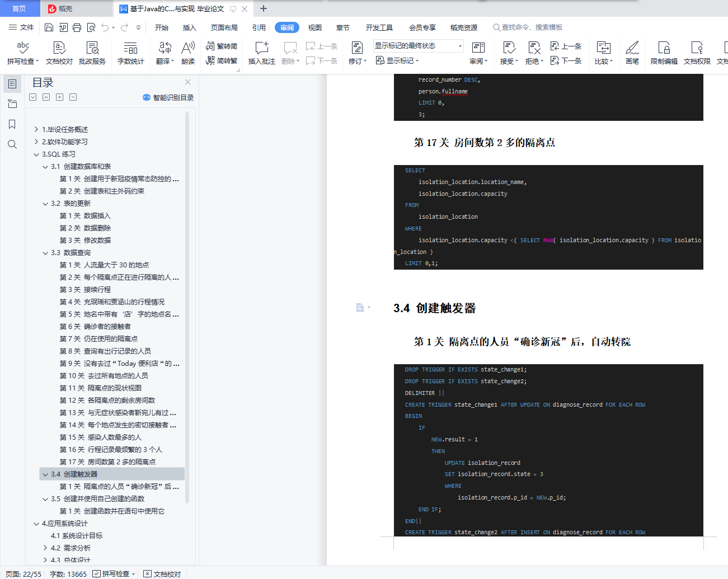Screen dimensions: 728x579
Task: Open the 审阅 pane button
Action: point(478,53)
